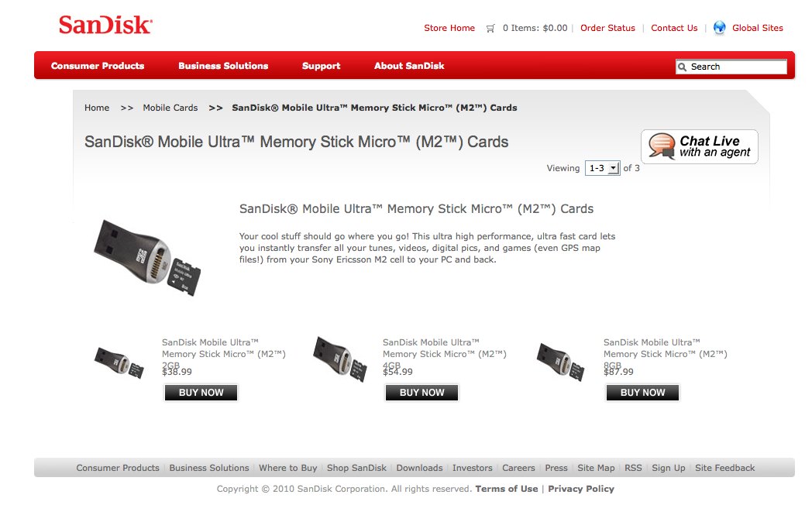
Task: Go to the Mobile Cards breadcrumb
Action: tap(170, 108)
